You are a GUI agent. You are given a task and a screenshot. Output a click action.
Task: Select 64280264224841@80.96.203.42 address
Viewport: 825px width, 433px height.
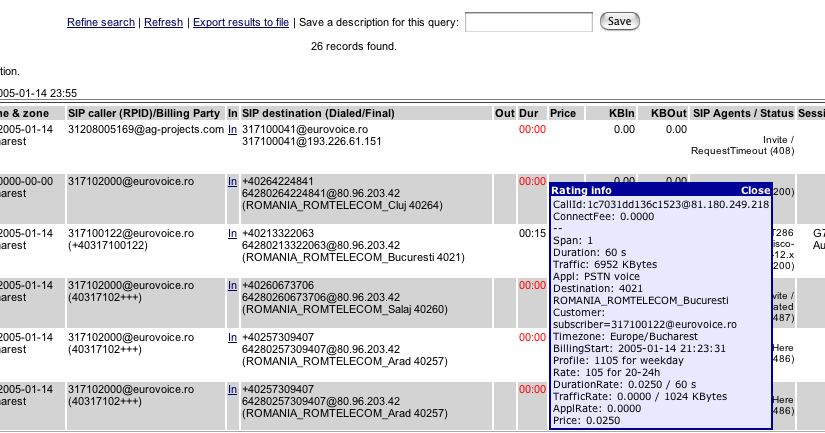[321, 193]
